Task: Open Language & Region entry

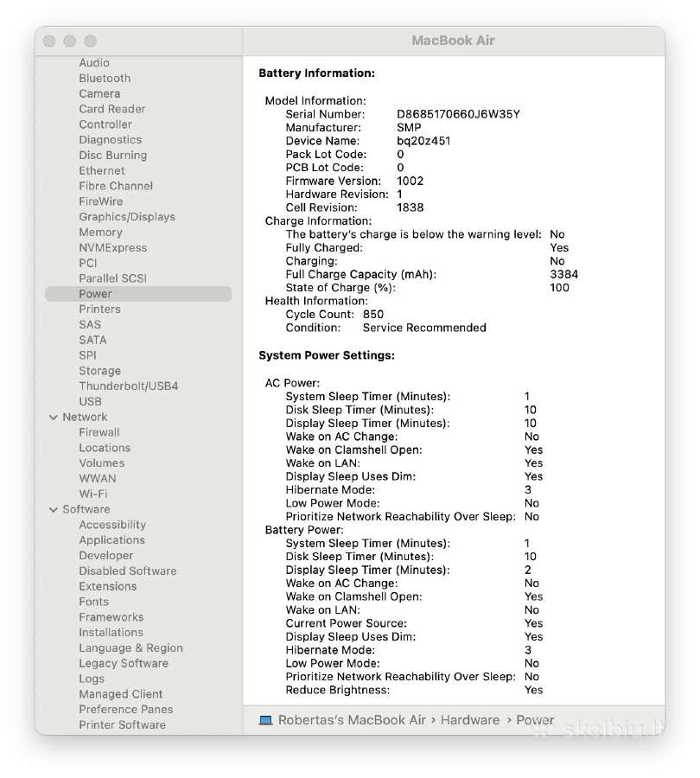Action: pyautogui.click(x=131, y=648)
